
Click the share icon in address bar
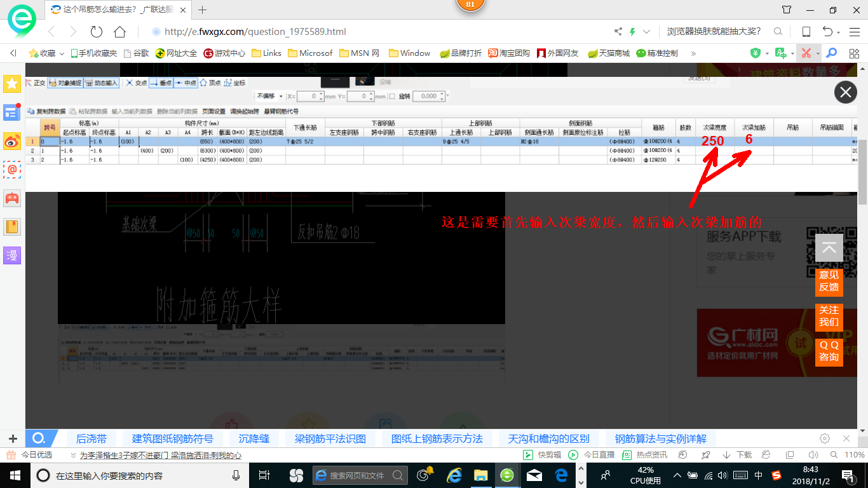(618, 32)
